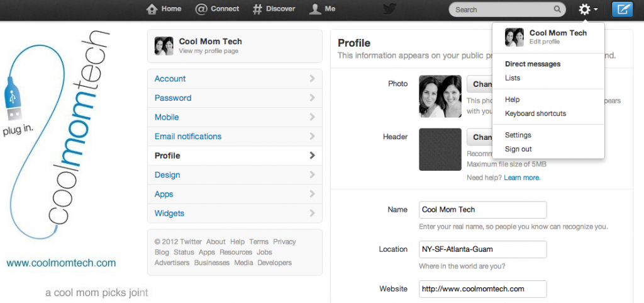Open Direct messages from dropdown

533,64
